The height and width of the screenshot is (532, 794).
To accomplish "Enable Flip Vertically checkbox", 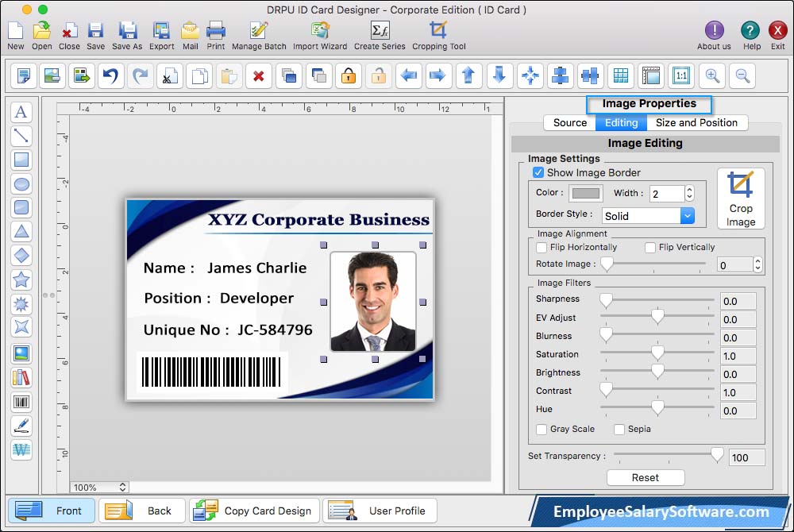I will (650, 248).
